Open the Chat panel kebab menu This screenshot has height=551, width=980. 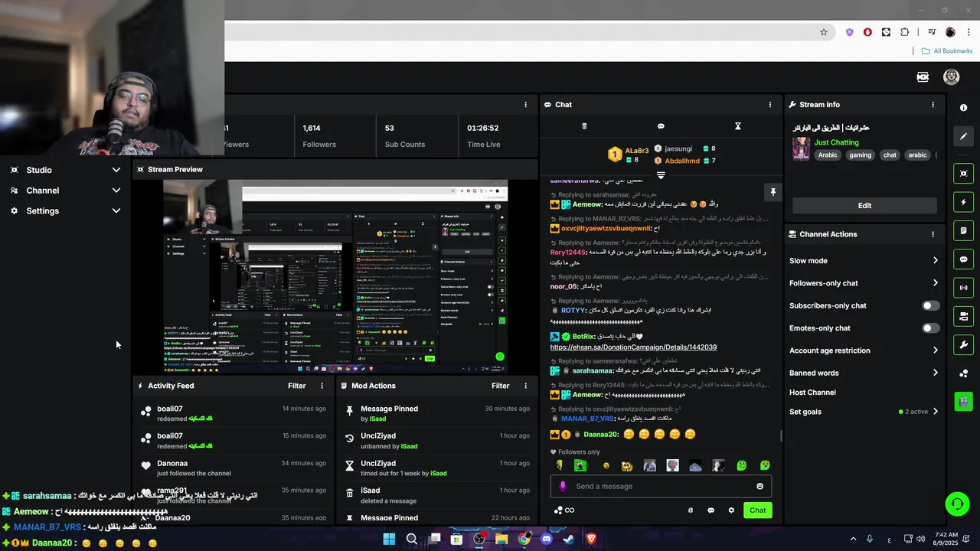[770, 105]
